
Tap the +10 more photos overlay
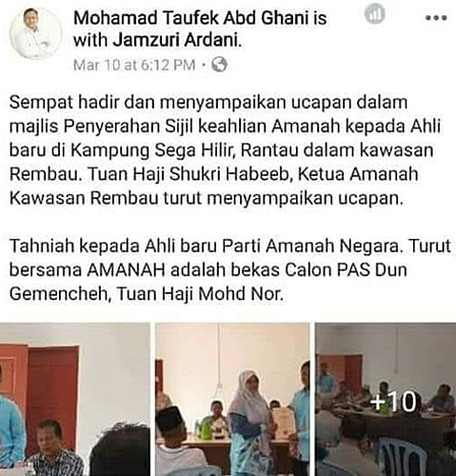pyautogui.click(x=393, y=402)
